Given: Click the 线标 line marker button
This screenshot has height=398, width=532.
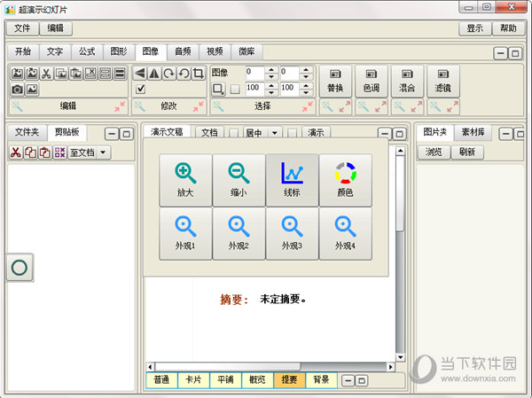Looking at the screenshot, I should click(292, 180).
